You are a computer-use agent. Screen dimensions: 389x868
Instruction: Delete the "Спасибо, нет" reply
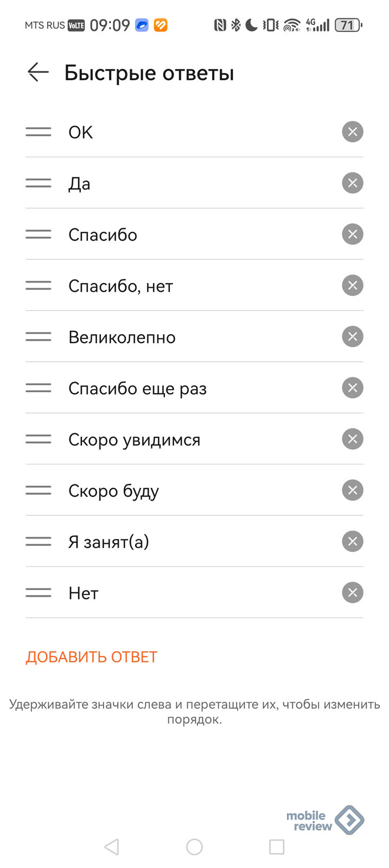tap(352, 285)
